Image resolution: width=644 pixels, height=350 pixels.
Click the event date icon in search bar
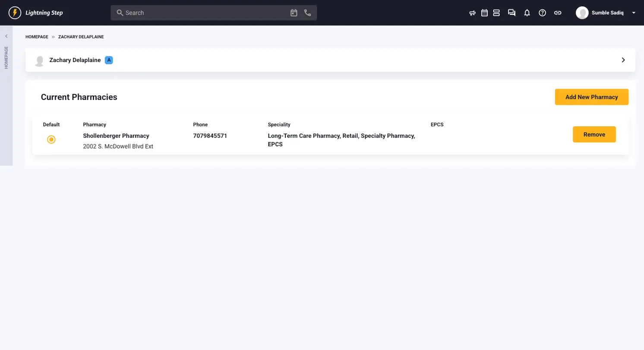[x=294, y=13]
